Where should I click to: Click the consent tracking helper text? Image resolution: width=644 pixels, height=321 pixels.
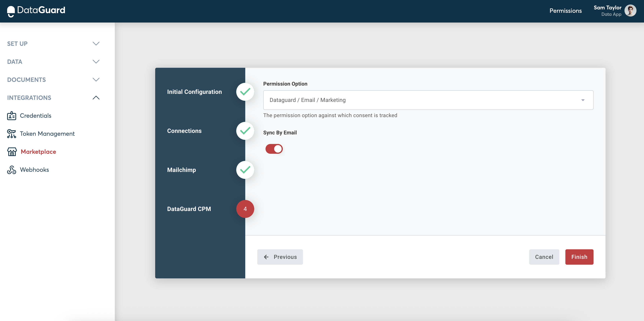click(330, 115)
